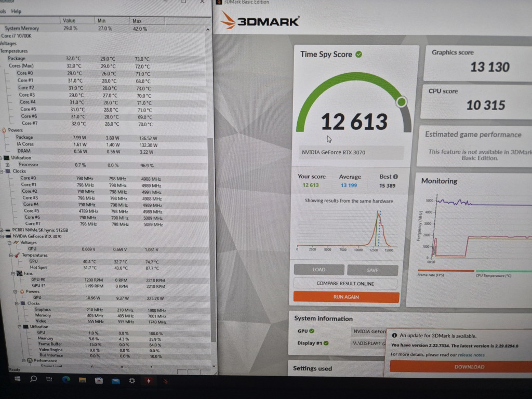532x399 pixels.
Task: Open the Settings gear on the taskbar
Action: click(x=132, y=381)
